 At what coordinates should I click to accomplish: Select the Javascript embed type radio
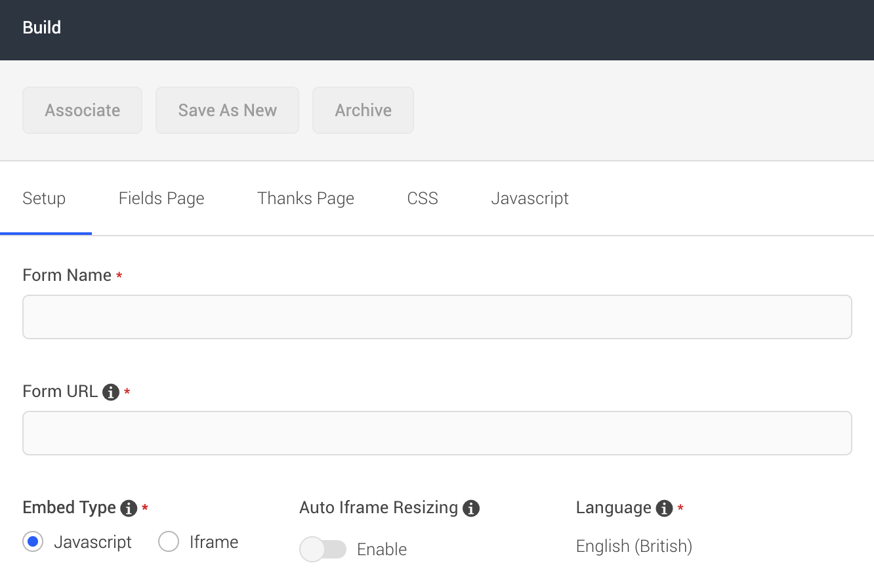(x=33, y=542)
